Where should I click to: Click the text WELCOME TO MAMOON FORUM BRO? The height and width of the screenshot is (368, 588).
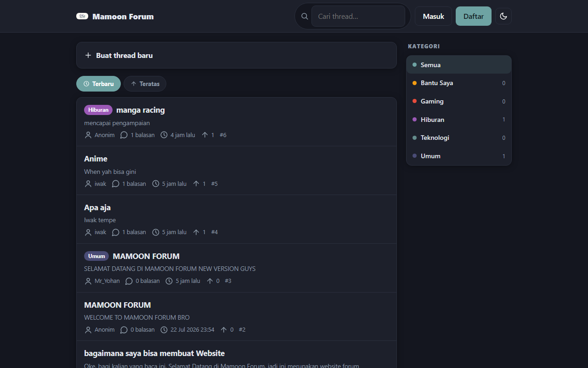click(137, 317)
